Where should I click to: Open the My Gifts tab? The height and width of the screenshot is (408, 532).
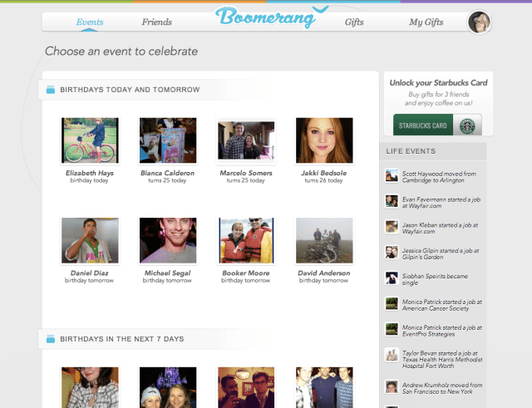(x=426, y=22)
